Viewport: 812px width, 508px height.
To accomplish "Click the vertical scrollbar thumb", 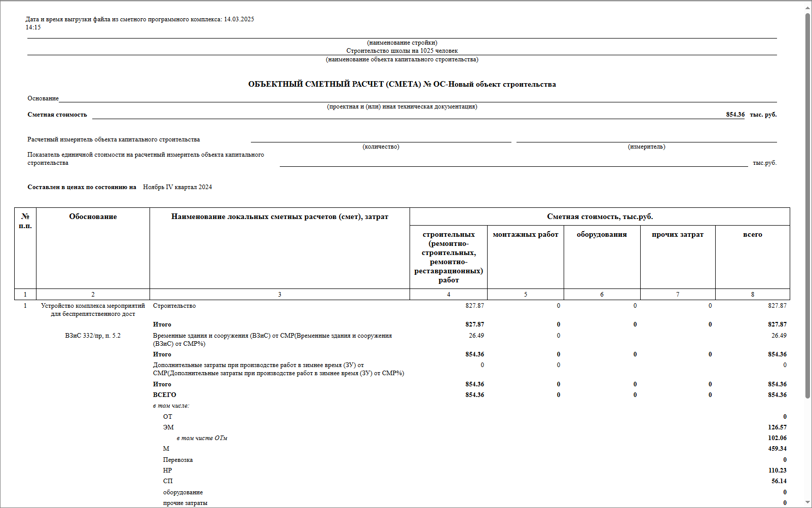I will coord(807,203).
